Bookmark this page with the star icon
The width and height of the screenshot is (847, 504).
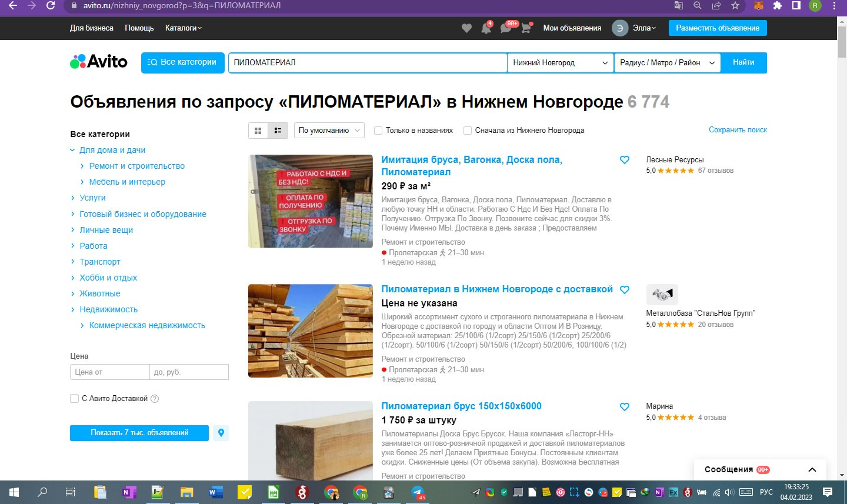click(x=735, y=6)
